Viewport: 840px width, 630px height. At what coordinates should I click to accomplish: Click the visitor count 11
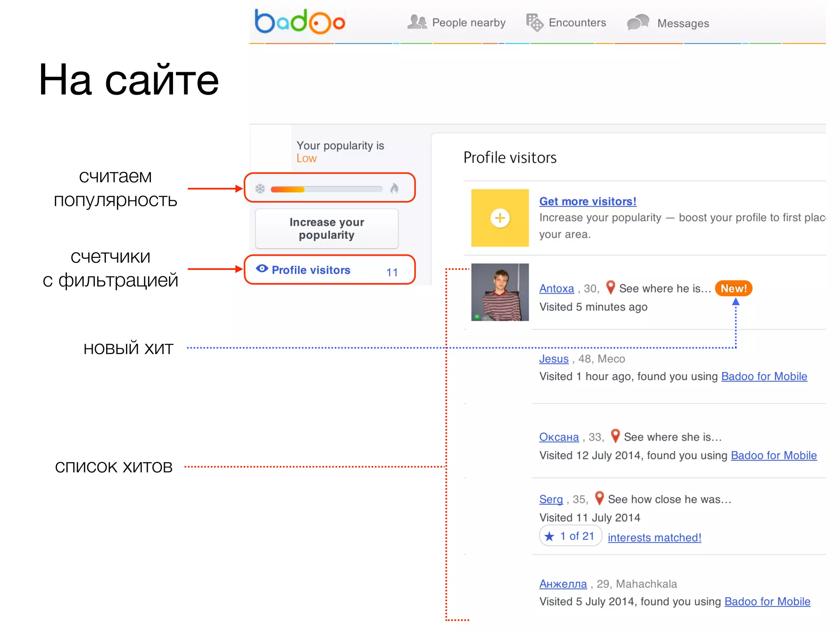pyautogui.click(x=392, y=272)
